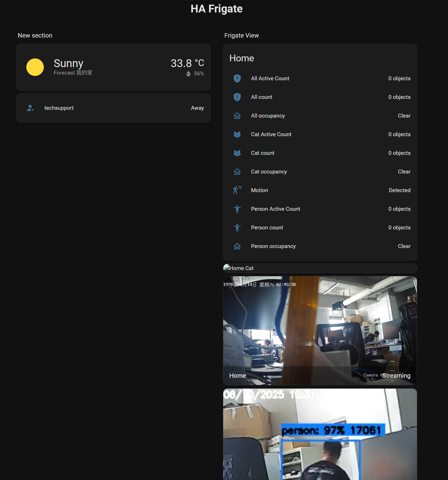Image resolution: width=448 pixels, height=480 pixels.
Task: Click the All occupancy home icon
Action: [x=237, y=115]
